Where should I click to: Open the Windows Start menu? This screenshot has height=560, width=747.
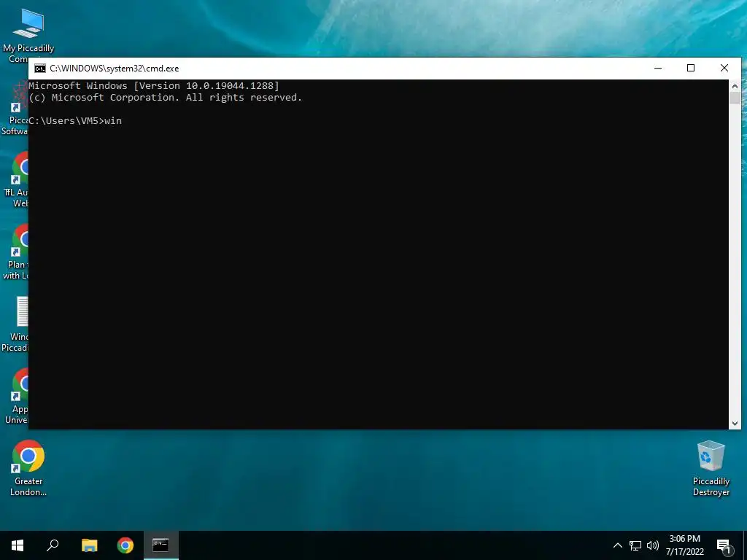pyautogui.click(x=18, y=545)
